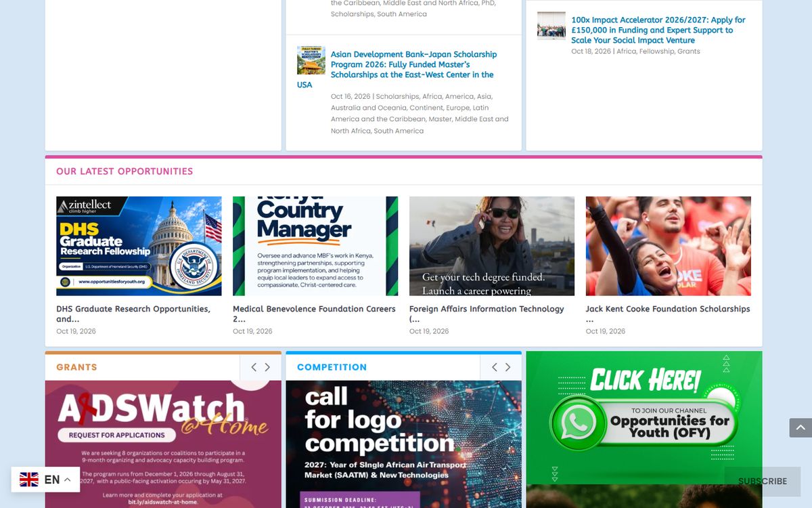Select the Competition section heading
The image size is (812, 508).
click(x=332, y=367)
